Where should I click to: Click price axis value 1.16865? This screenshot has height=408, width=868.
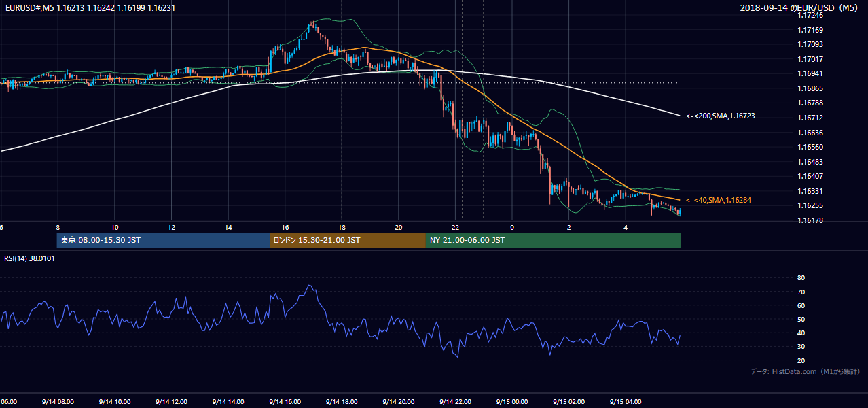click(x=810, y=88)
